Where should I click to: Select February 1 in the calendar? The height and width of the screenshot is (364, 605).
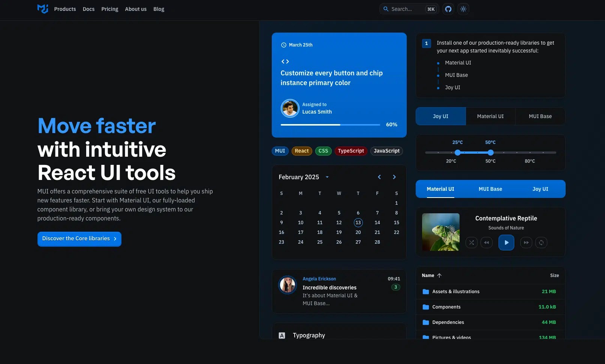tap(397, 203)
